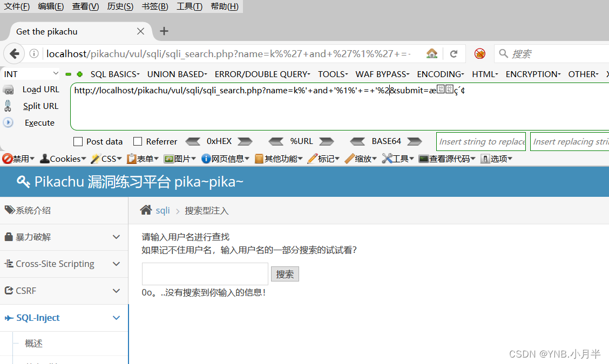Click HackBar green minus icon
The image size is (609, 364).
pos(69,74)
